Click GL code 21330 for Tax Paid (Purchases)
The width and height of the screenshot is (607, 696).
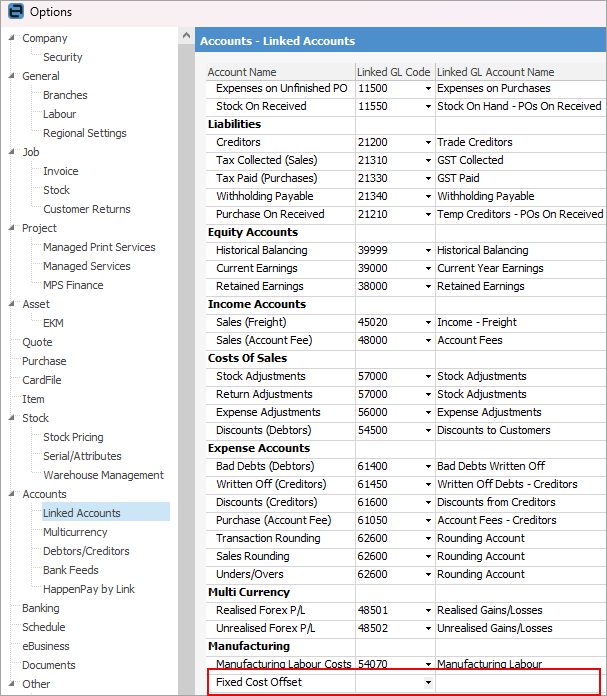pyautogui.click(x=373, y=178)
